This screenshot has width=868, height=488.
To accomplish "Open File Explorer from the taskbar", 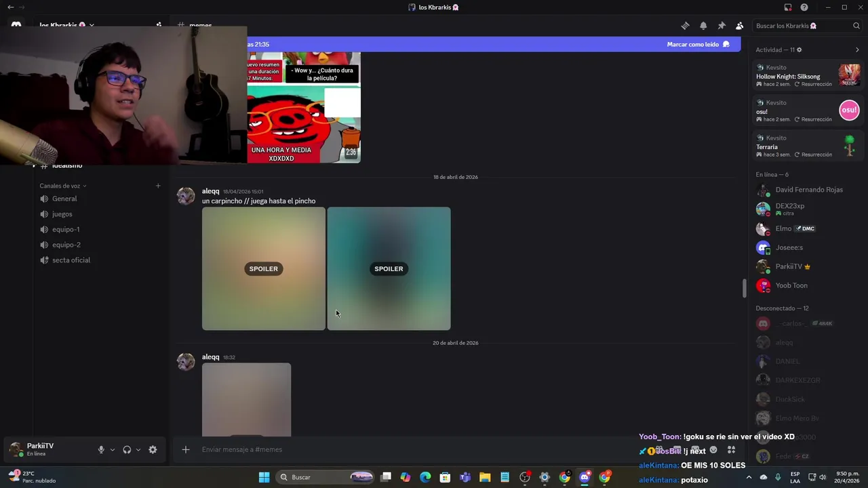I will coord(485,477).
